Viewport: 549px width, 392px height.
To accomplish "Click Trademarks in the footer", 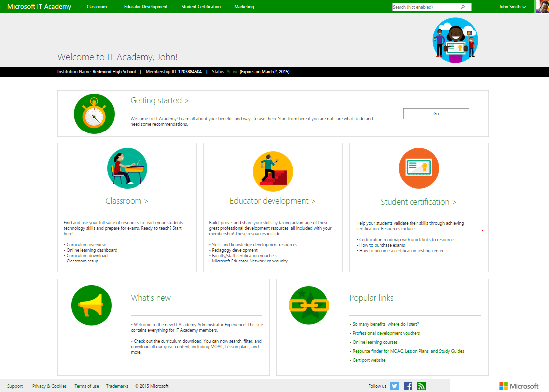I will [117, 386].
